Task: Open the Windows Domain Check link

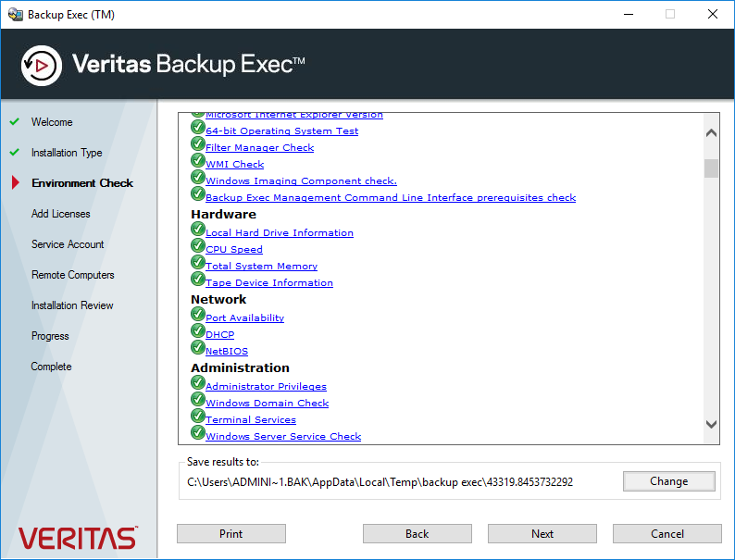Action: point(268,404)
